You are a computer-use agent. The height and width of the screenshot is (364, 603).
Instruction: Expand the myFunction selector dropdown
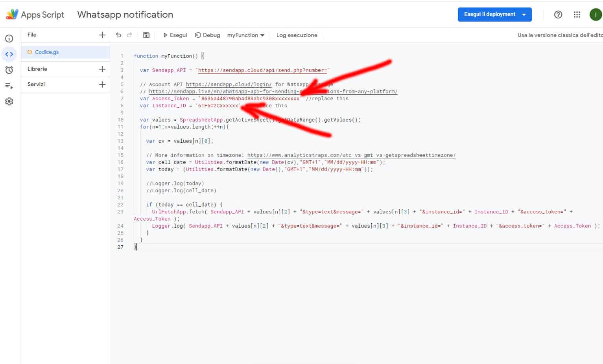(x=246, y=35)
